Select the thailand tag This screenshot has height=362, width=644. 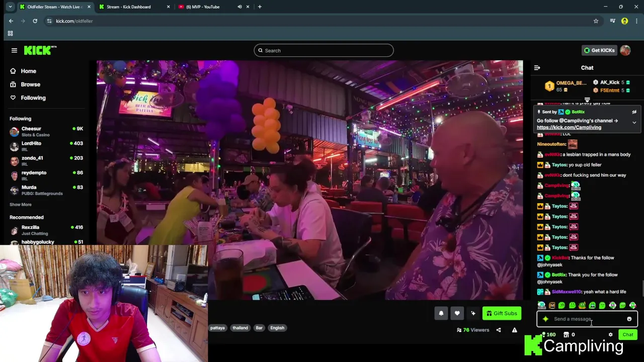240,328
